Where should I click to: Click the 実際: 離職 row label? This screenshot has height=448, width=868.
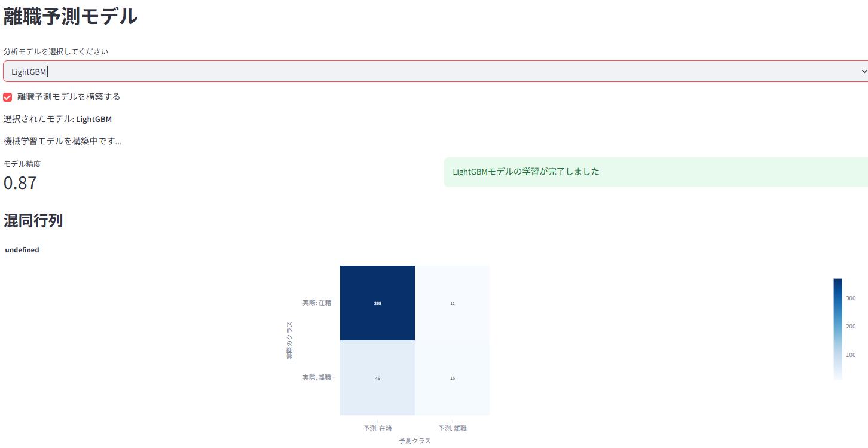pyautogui.click(x=317, y=377)
